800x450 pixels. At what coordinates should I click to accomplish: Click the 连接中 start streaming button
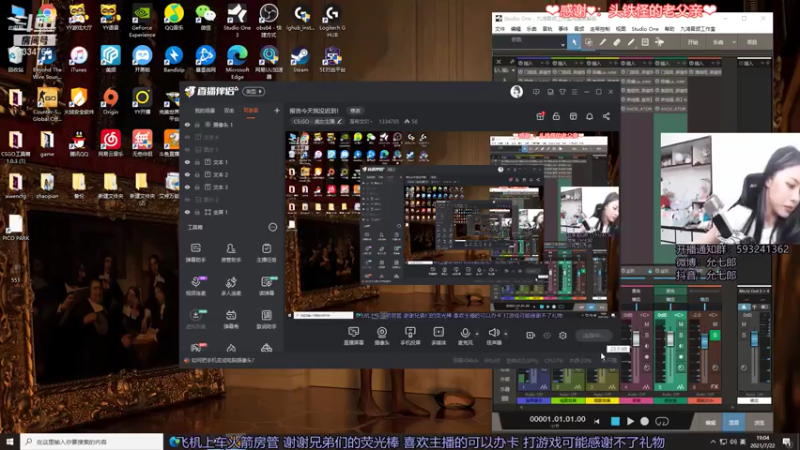[x=593, y=335]
